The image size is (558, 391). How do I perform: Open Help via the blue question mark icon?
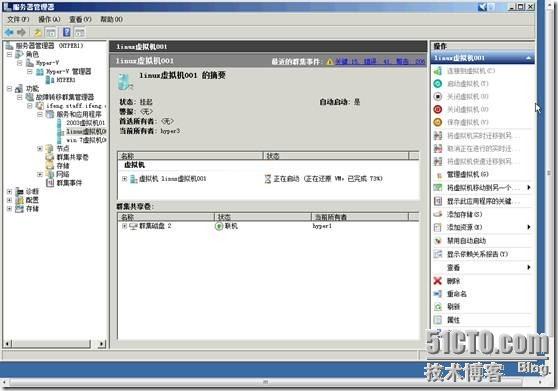click(67, 32)
